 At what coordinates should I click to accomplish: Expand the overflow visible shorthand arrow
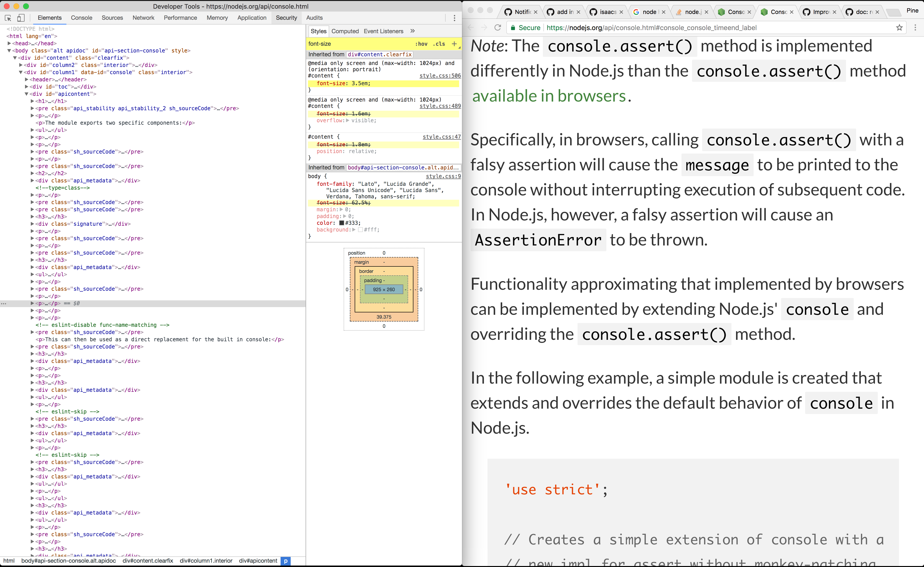pyautogui.click(x=348, y=120)
